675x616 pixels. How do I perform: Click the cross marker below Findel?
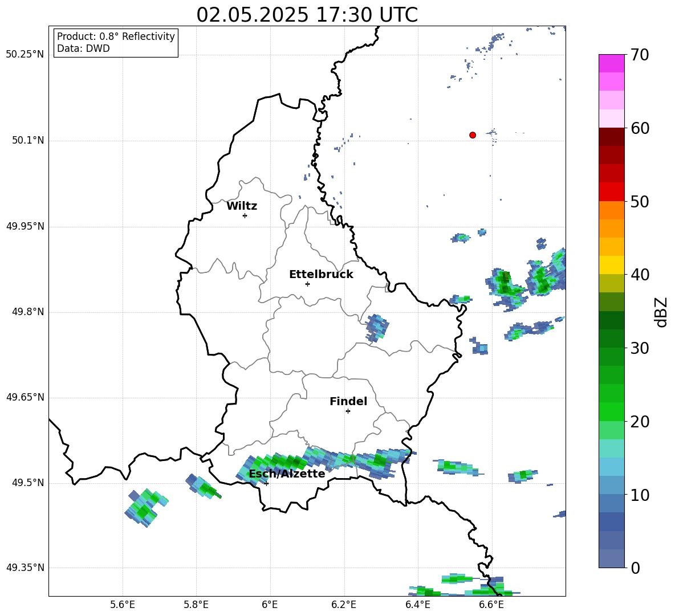pos(348,411)
